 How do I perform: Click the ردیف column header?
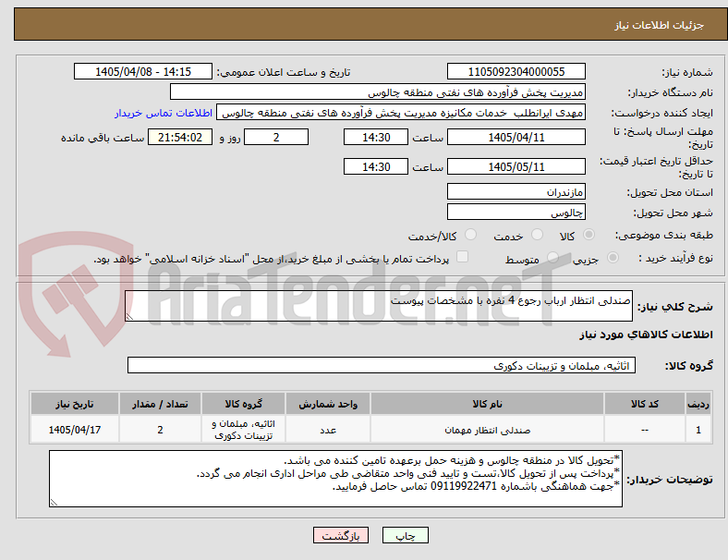click(698, 404)
